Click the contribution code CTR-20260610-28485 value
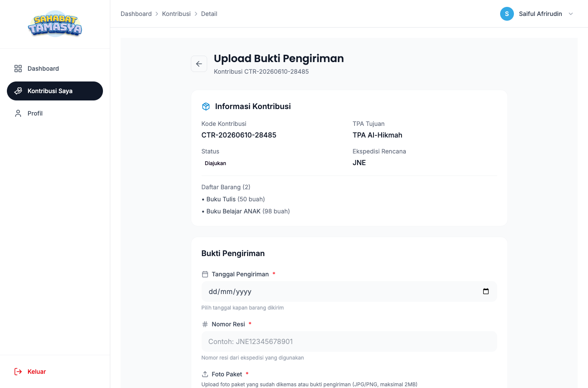Image resolution: width=588 pixels, height=388 pixels. pos(239,135)
